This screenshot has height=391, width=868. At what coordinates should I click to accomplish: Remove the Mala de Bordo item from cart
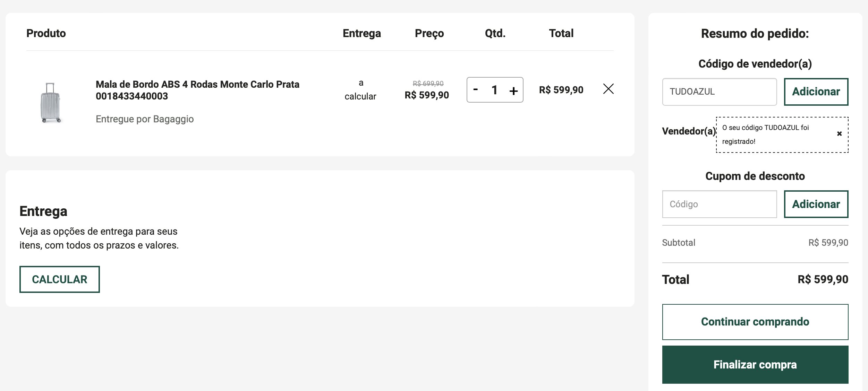click(608, 89)
